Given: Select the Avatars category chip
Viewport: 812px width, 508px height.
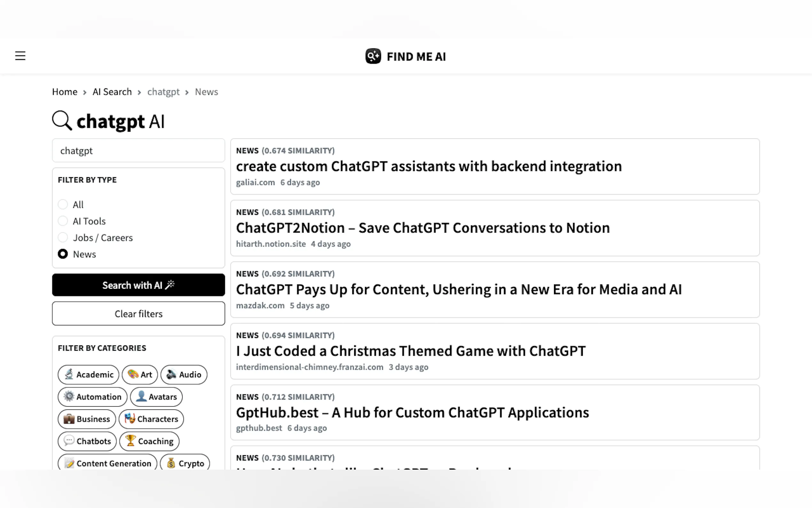Looking at the screenshot, I should pos(156,397).
